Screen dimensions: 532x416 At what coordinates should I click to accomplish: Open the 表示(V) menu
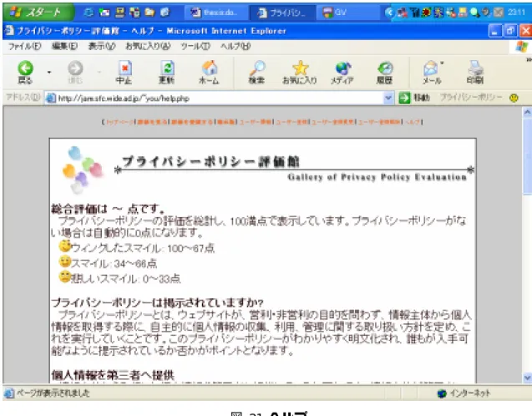pos(102,46)
